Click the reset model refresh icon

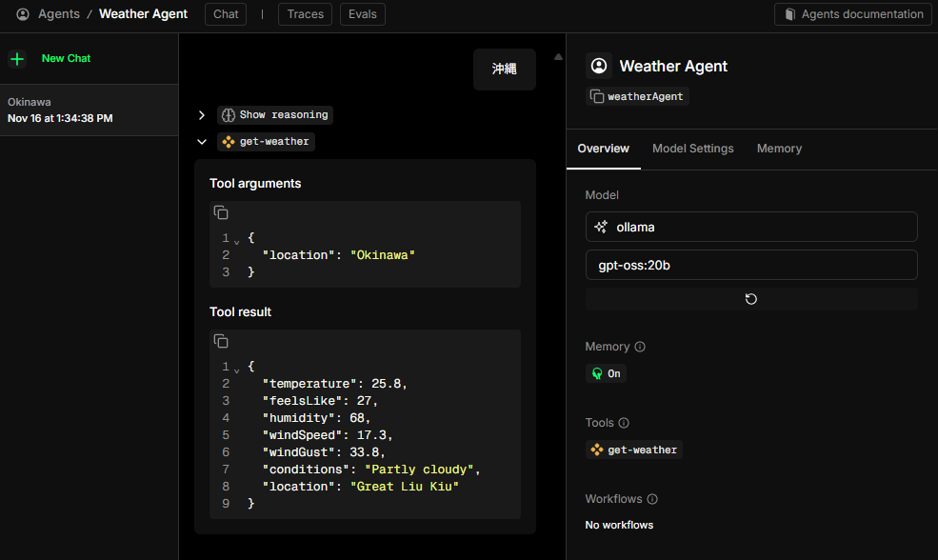751,299
